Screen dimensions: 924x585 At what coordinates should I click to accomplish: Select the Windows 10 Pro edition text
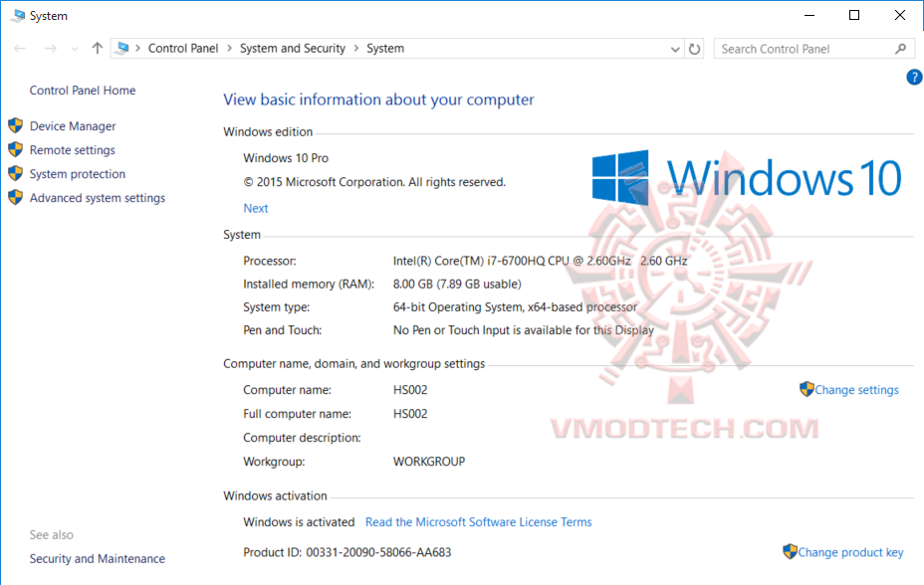286,158
